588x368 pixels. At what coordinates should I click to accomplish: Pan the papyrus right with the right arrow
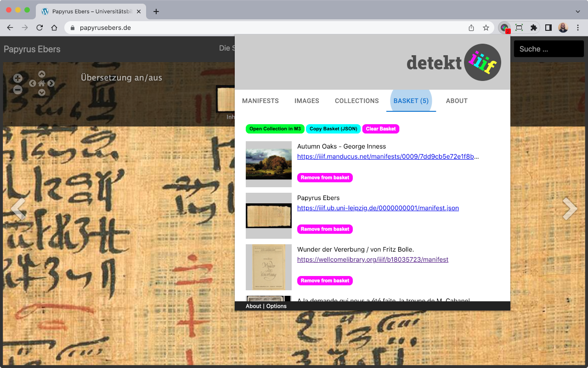pos(51,83)
